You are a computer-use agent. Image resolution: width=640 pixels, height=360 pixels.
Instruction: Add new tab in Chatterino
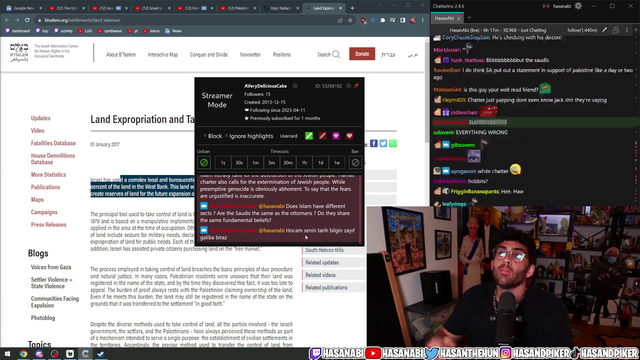tap(469, 18)
